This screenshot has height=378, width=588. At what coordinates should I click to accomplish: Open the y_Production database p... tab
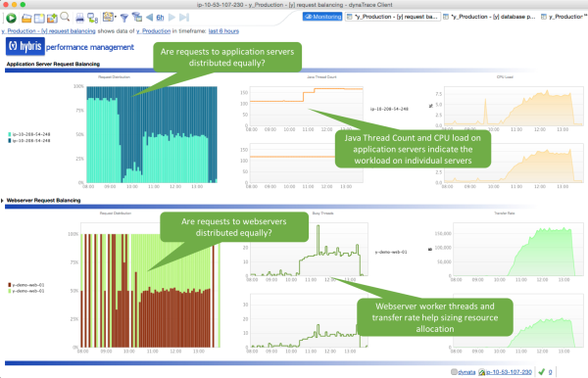coord(490,17)
